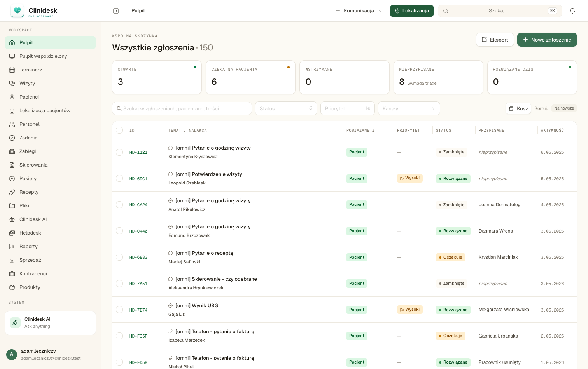Screen dimensions: 588x369
Task: Click the Clinidesk heart logo
Action: 17,11
